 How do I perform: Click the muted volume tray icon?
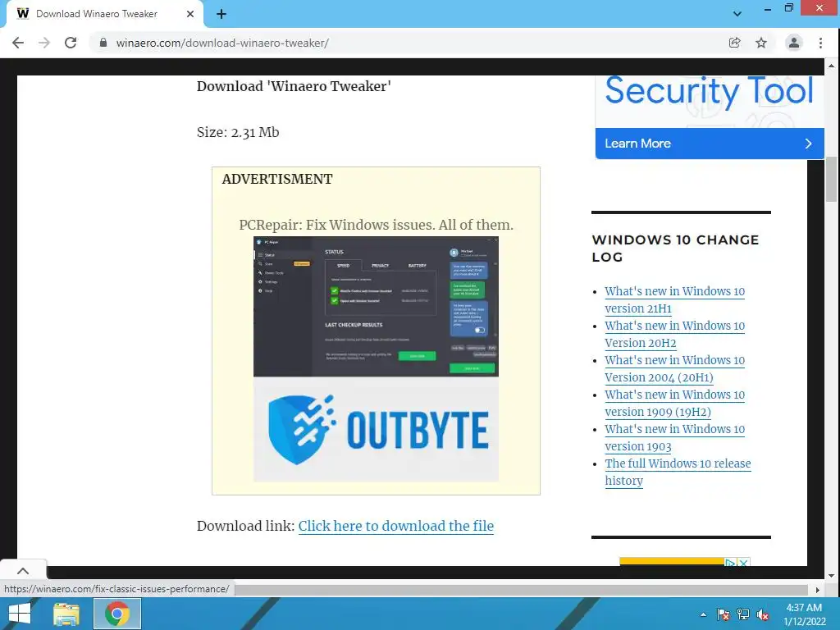pos(763,614)
